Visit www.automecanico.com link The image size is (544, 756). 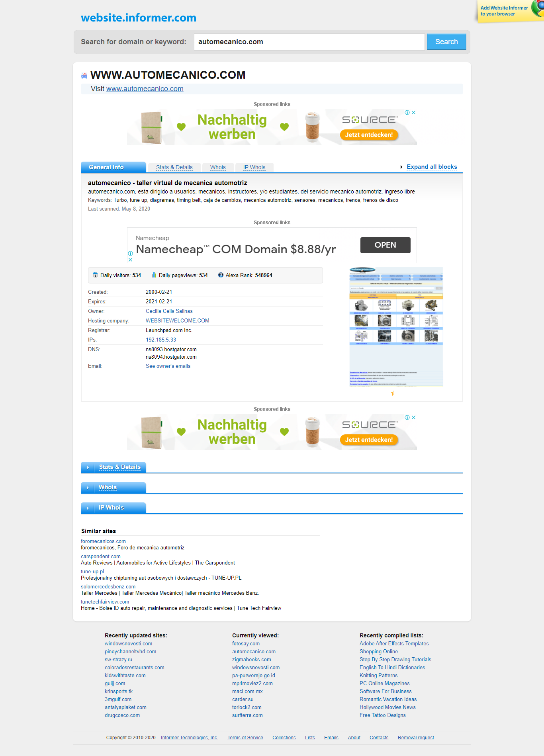coord(145,89)
